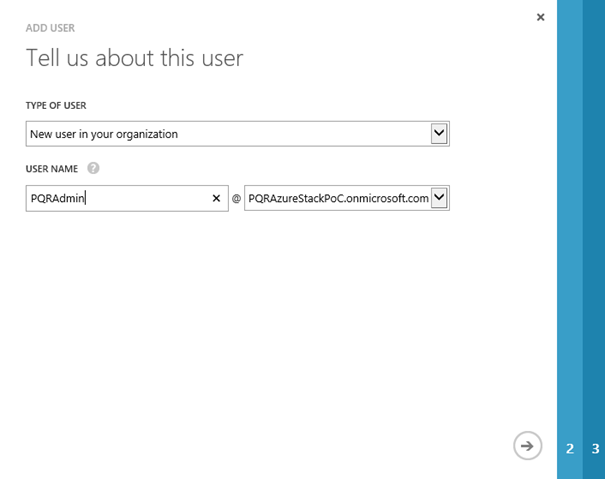Click the ADD USER title label
The width and height of the screenshot is (605, 479).
pos(51,28)
